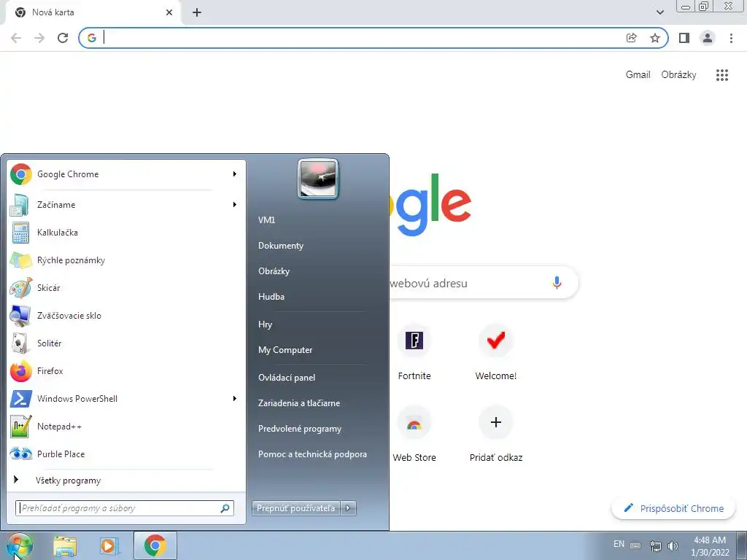The width and height of the screenshot is (747, 560).
Task: Select the Nová karta tab
Action: click(x=93, y=13)
